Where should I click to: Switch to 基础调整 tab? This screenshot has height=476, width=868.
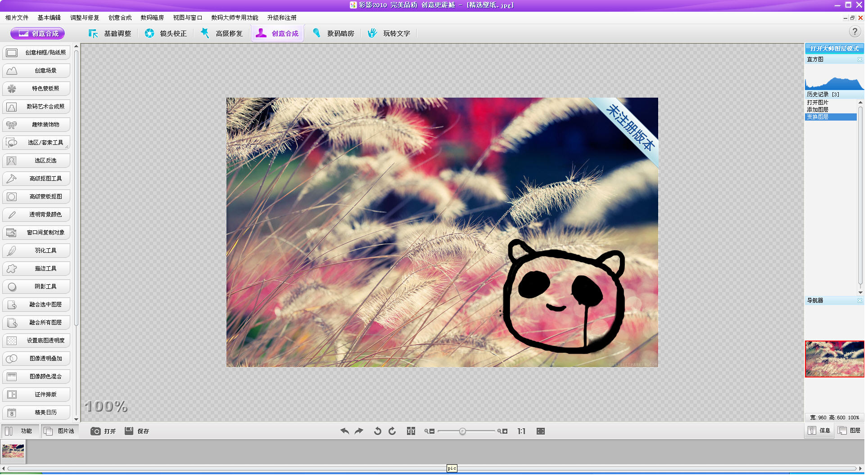(x=110, y=33)
